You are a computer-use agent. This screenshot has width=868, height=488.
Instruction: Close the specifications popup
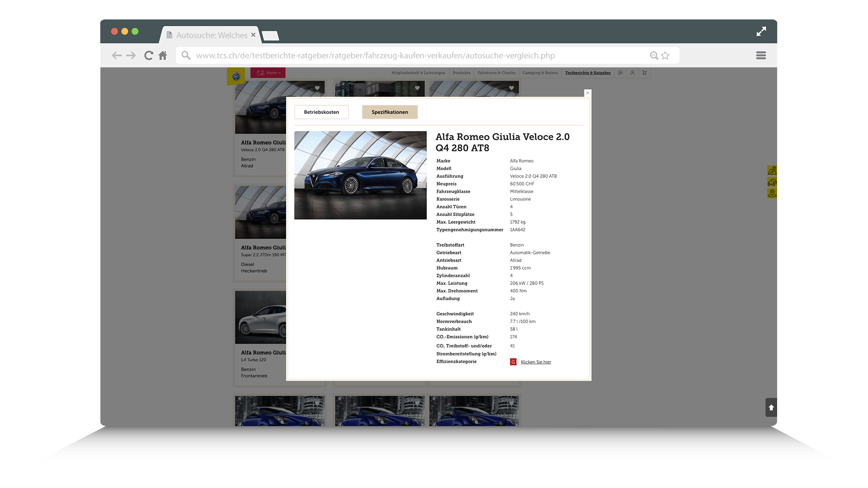tap(587, 93)
